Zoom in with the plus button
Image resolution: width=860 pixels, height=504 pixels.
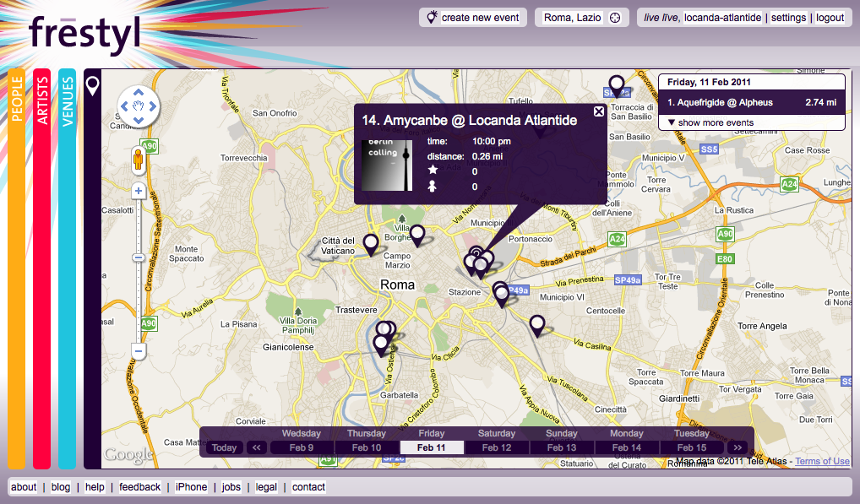pos(139,191)
